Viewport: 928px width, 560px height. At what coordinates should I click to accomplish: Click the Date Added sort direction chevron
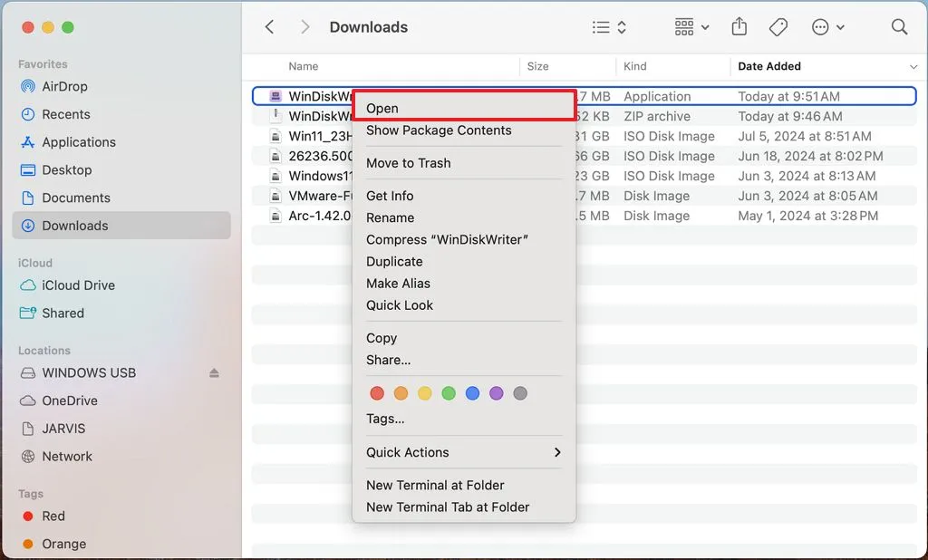click(x=913, y=66)
